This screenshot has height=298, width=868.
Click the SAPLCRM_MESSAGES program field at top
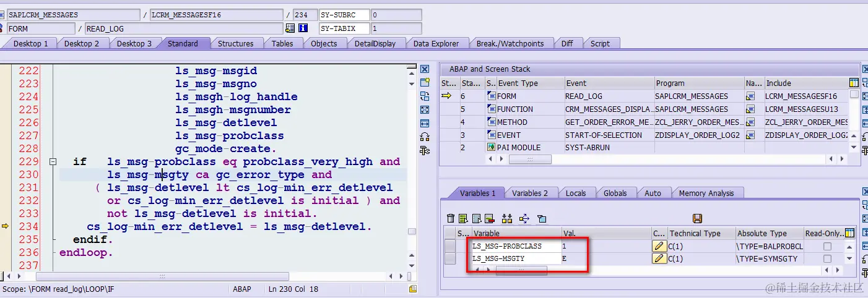(72, 14)
